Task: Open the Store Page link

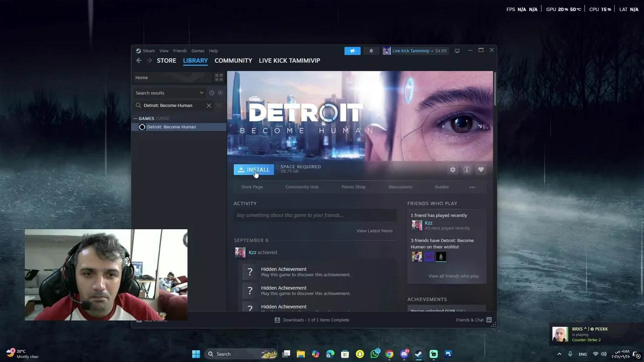Action: pyautogui.click(x=252, y=187)
